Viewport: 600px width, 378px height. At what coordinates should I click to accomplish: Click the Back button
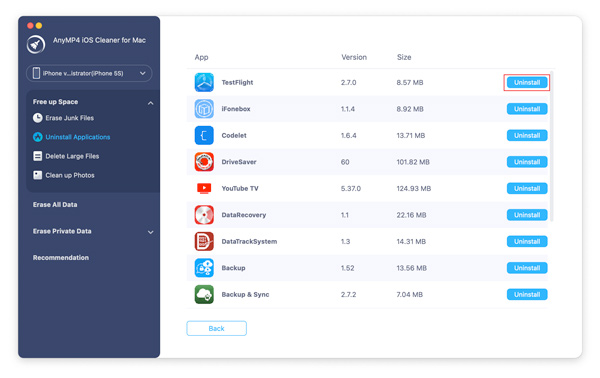(217, 328)
